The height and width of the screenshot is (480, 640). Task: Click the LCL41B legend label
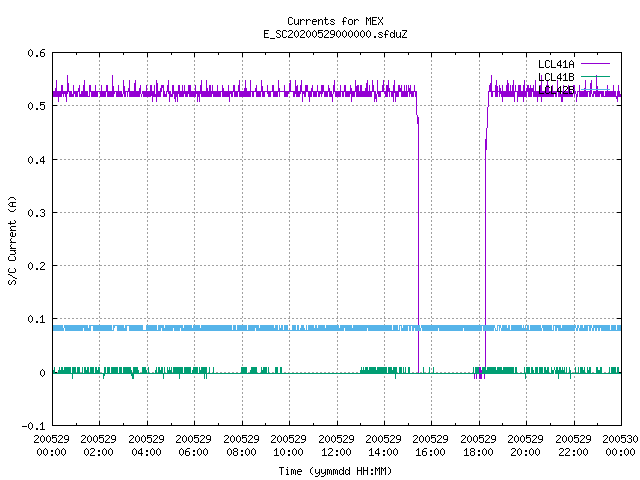(556, 77)
